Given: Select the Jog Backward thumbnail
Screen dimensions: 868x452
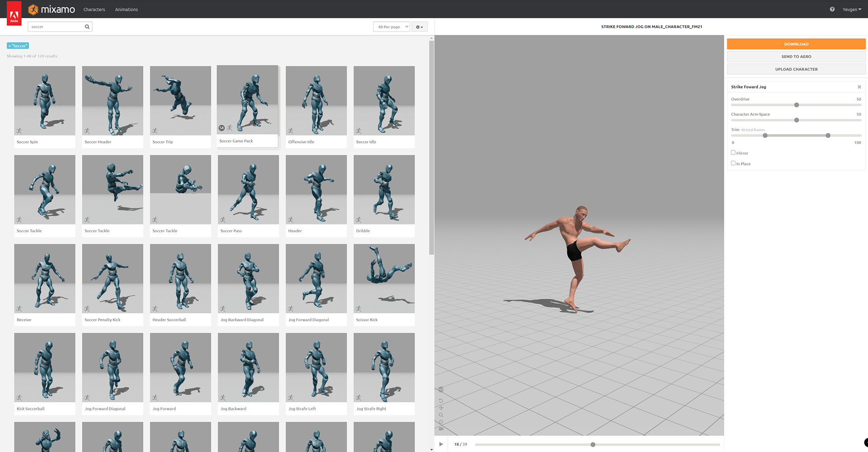Looking at the screenshot, I should [248, 367].
